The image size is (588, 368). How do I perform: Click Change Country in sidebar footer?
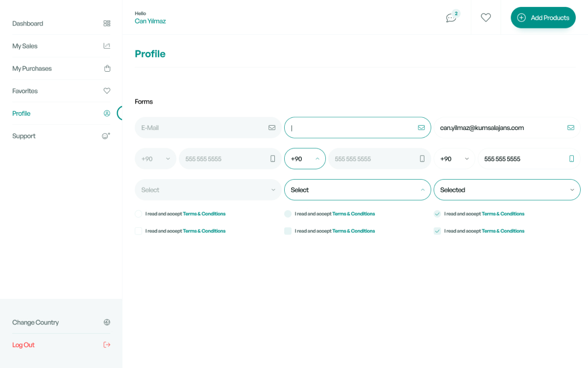pos(61,322)
